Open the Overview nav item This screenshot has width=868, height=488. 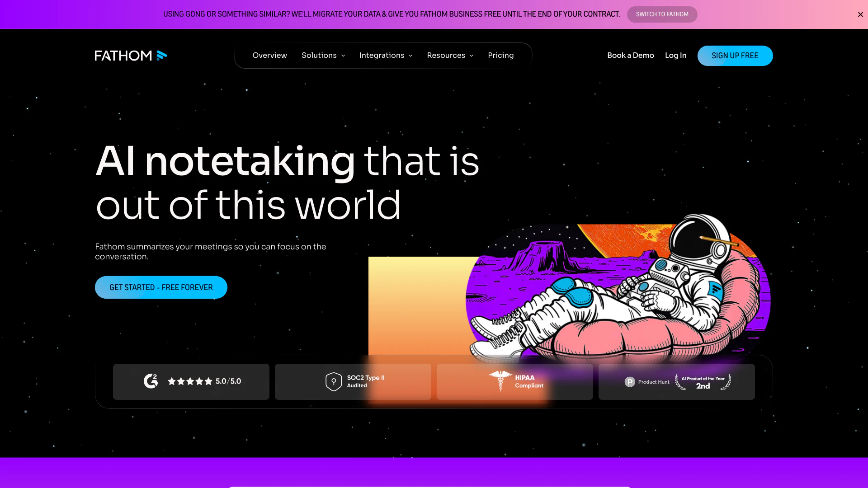pos(269,55)
